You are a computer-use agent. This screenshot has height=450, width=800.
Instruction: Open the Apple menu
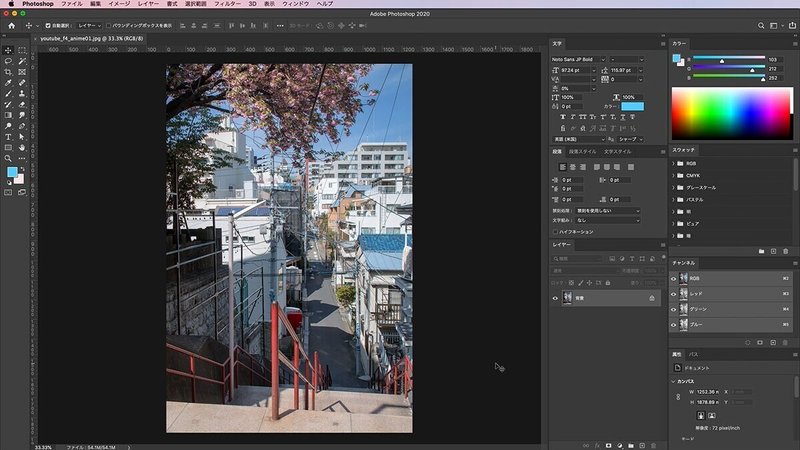[11, 4]
